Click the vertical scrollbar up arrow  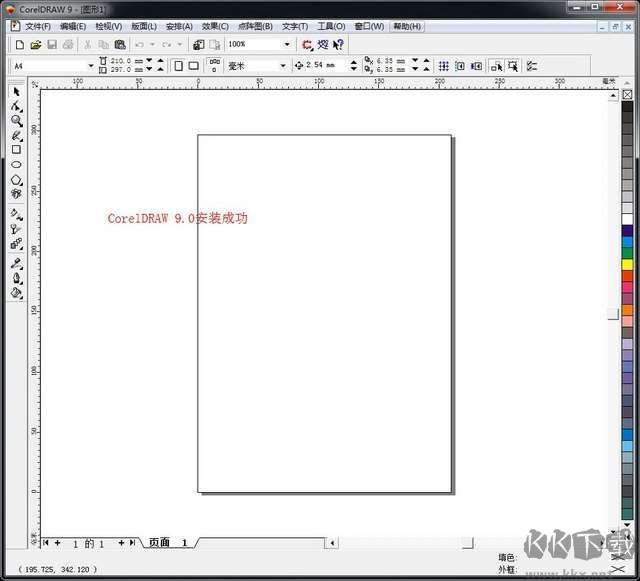tap(613, 96)
